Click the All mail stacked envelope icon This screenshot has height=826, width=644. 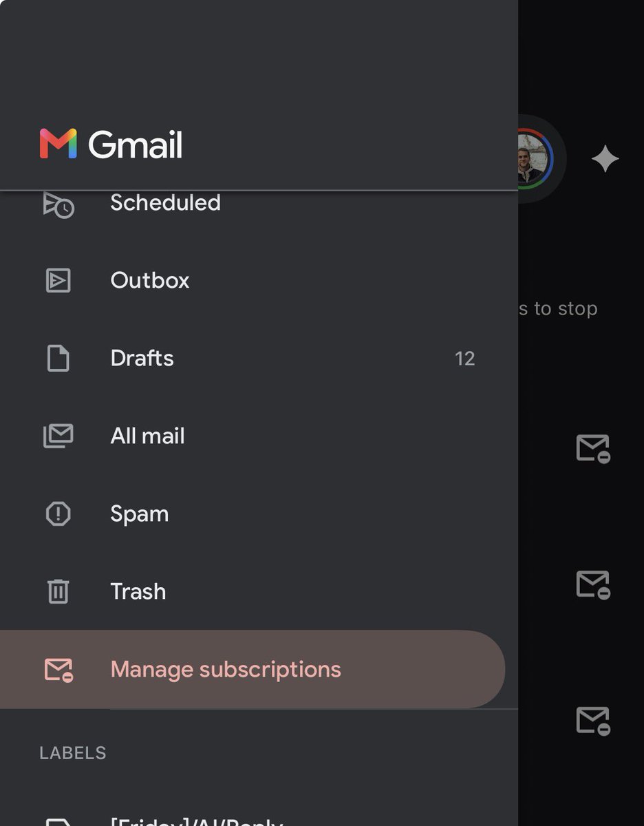click(x=58, y=436)
